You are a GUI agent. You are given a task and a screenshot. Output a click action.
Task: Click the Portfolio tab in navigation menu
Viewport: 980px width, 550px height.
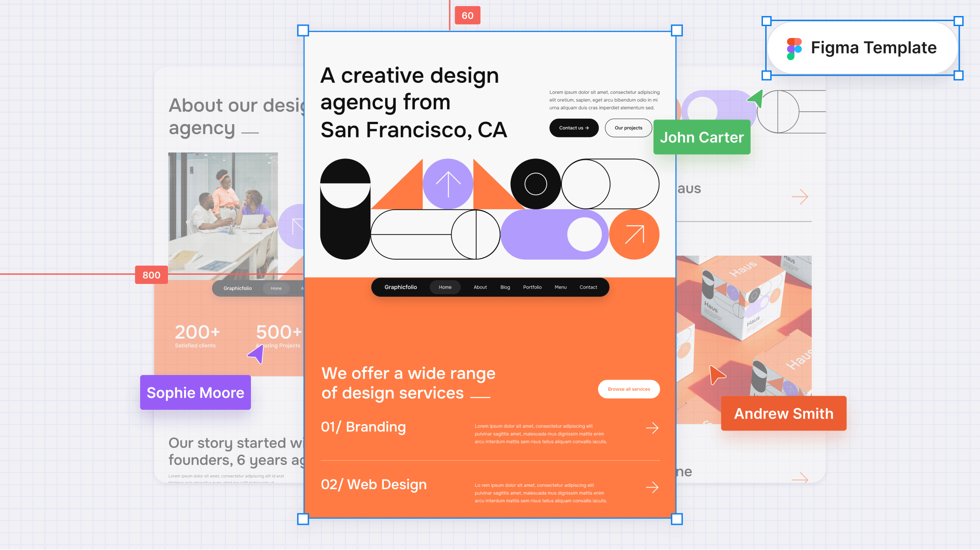click(x=532, y=288)
